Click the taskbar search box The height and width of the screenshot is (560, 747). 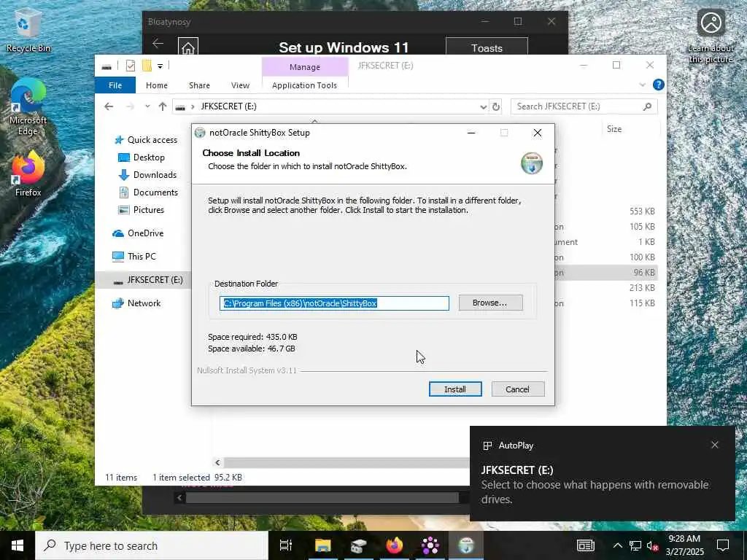[152, 545]
